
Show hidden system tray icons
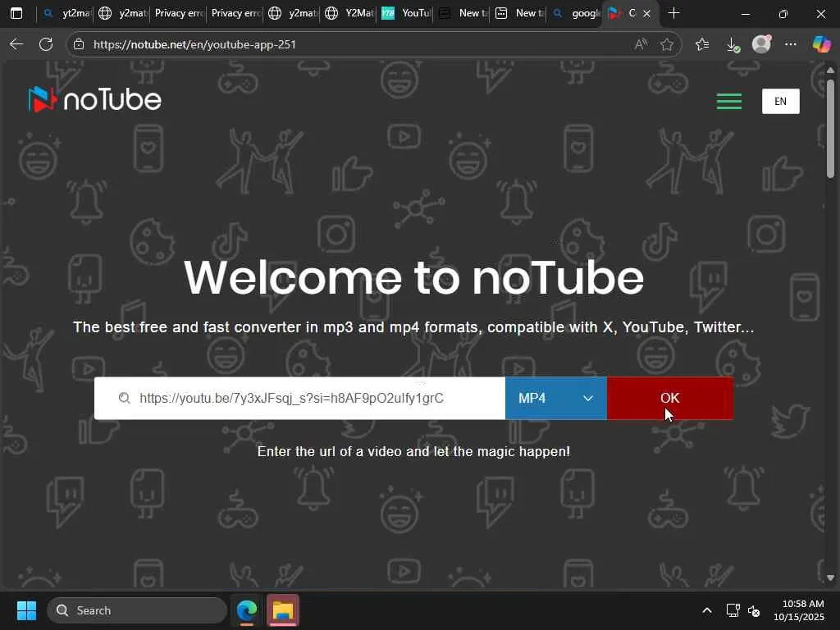[x=706, y=610]
